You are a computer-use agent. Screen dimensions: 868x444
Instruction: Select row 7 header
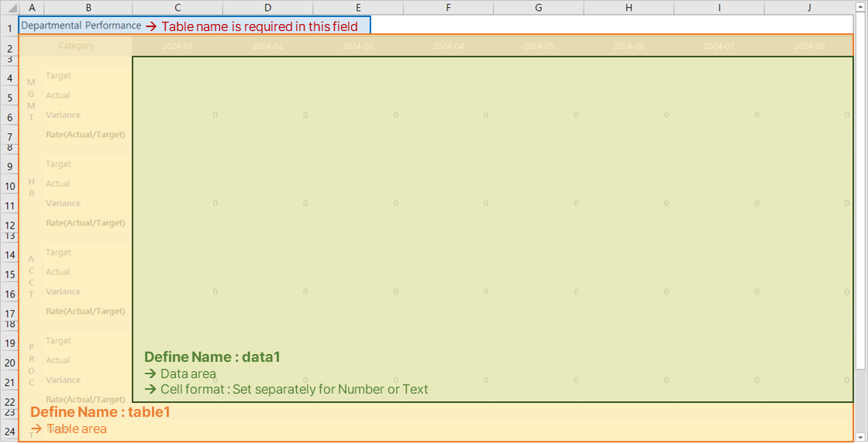tap(9, 135)
